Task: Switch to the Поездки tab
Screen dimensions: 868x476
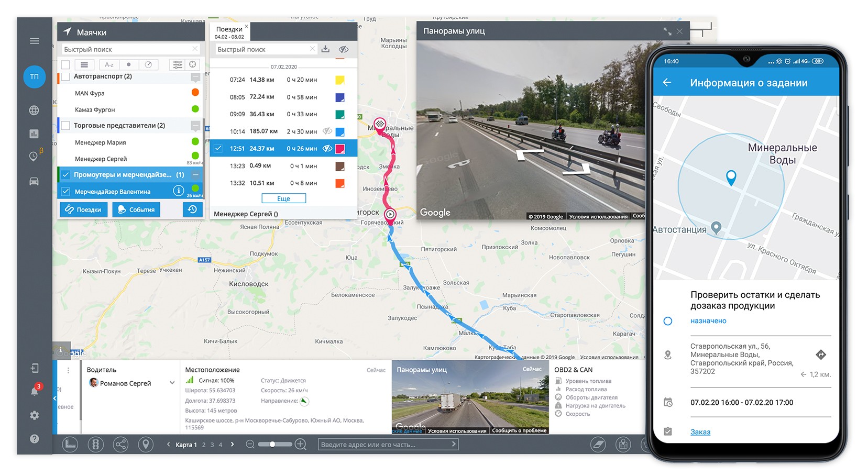Action: coord(229,32)
